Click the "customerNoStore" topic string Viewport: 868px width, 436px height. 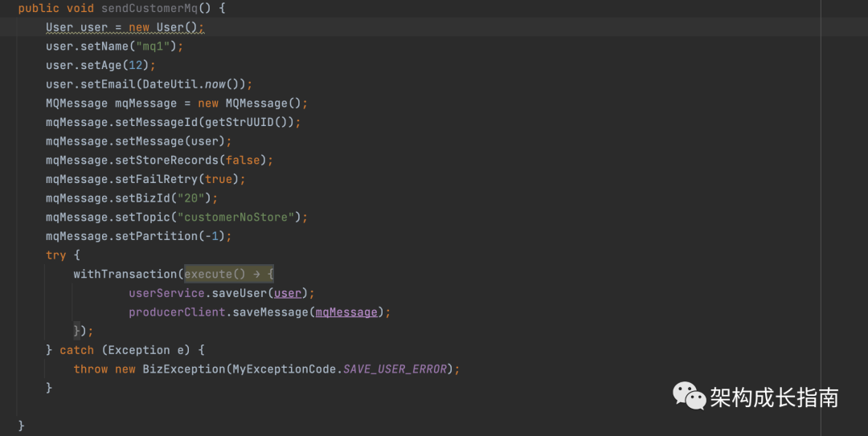click(x=239, y=217)
